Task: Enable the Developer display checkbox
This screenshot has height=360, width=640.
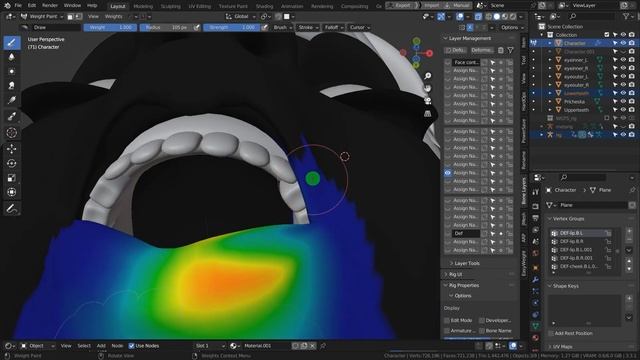Action: point(482,320)
